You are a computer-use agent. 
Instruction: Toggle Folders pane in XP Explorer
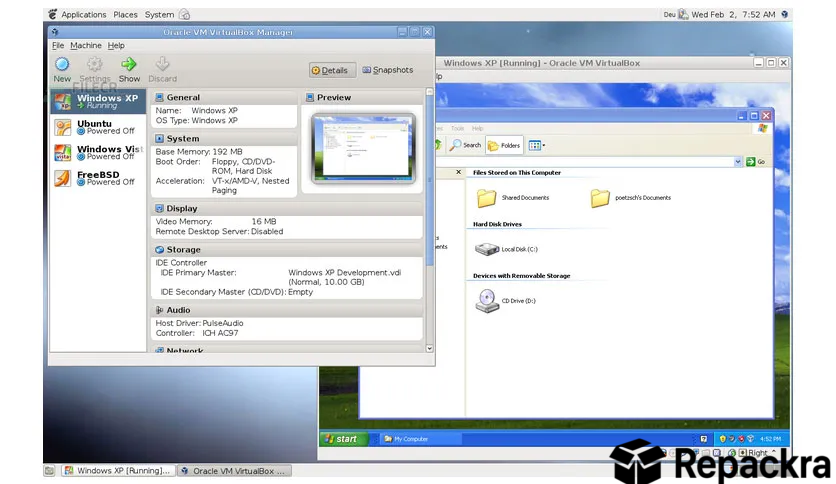(x=504, y=145)
